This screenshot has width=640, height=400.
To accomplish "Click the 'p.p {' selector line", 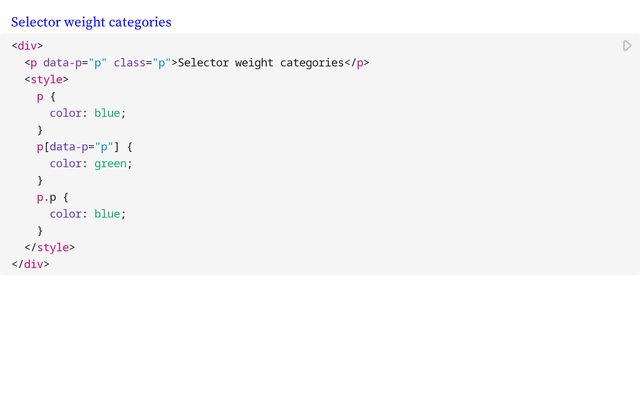I will pyautogui.click(x=53, y=198).
